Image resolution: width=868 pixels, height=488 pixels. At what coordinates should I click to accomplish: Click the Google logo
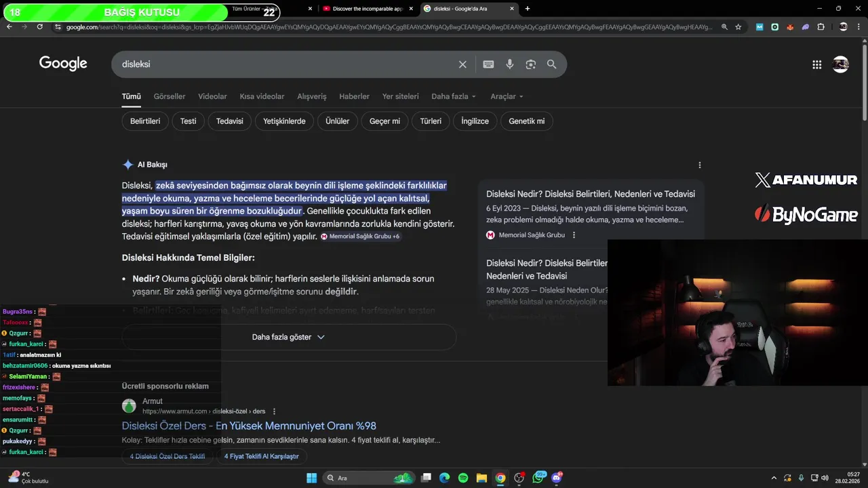[x=63, y=64]
